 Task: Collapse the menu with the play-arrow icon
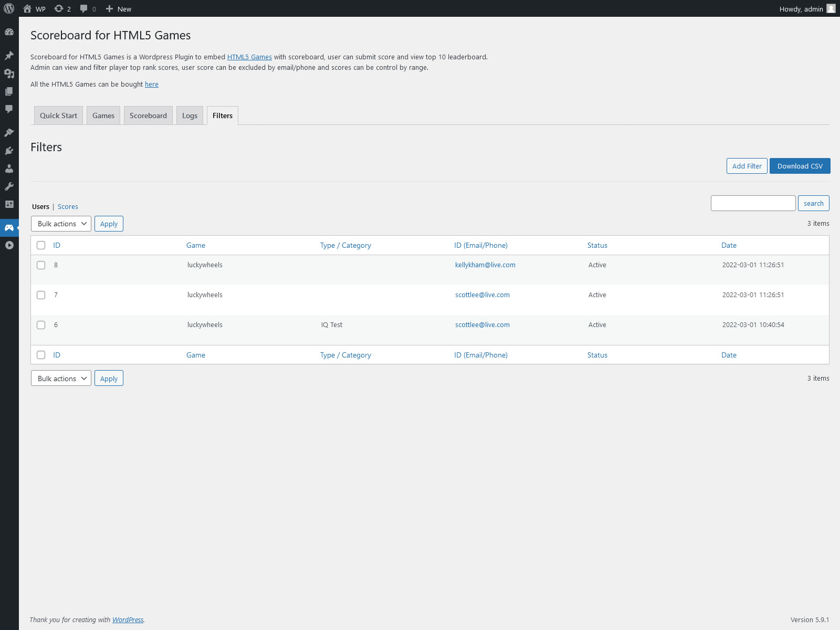click(x=9, y=245)
